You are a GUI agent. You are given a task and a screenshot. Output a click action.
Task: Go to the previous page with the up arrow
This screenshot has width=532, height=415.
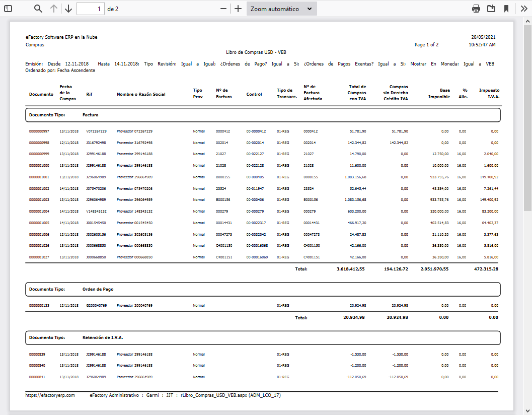click(x=53, y=9)
